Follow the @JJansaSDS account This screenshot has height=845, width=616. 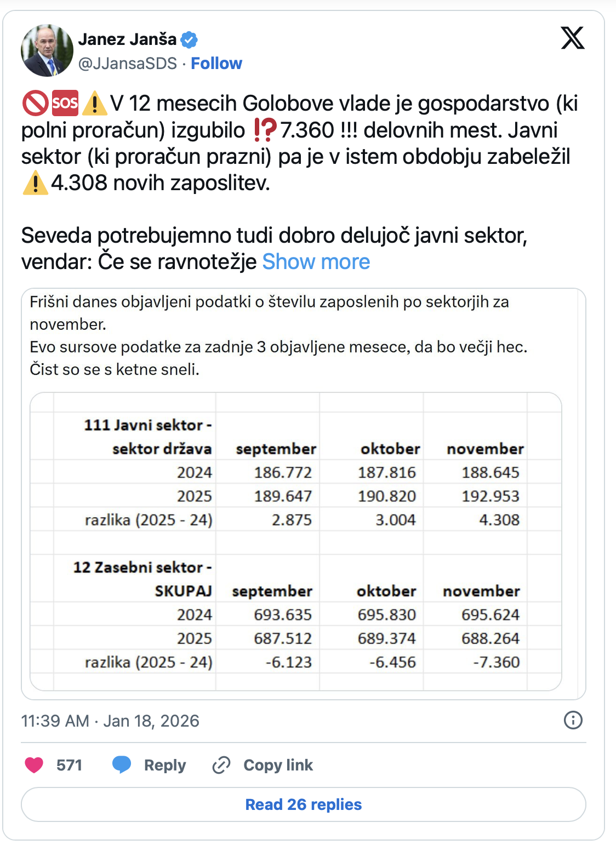(x=216, y=64)
